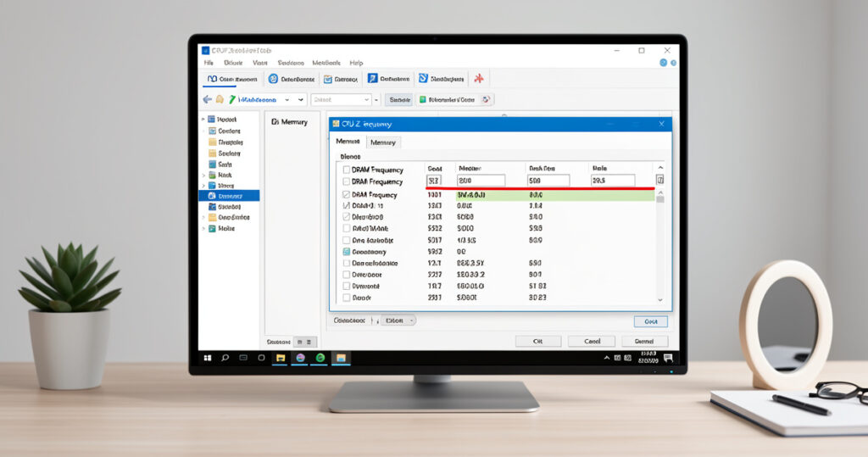Click the red pinwheel icon in tab toolbar
This screenshot has width=868, height=457.
coord(479,79)
